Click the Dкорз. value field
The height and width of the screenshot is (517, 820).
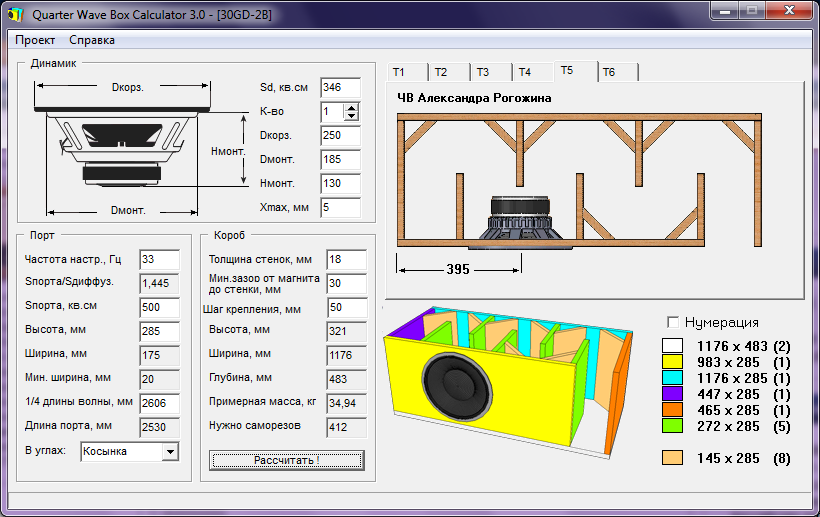[340, 136]
